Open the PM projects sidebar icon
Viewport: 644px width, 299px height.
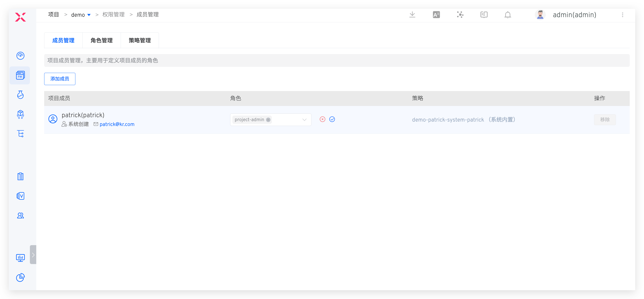click(20, 75)
